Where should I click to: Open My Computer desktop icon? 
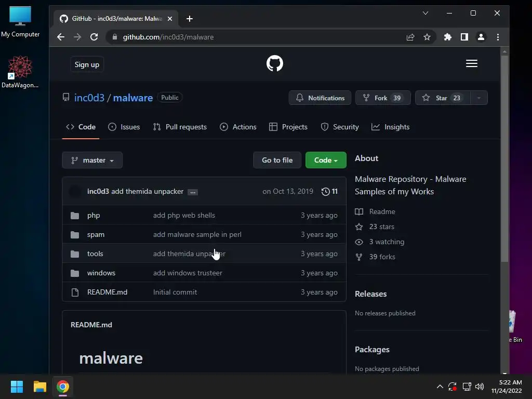point(20,22)
